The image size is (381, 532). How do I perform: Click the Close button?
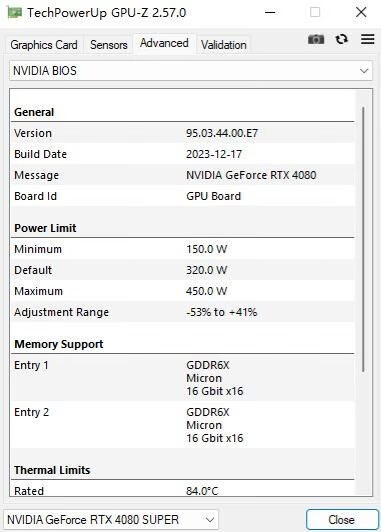click(342, 520)
